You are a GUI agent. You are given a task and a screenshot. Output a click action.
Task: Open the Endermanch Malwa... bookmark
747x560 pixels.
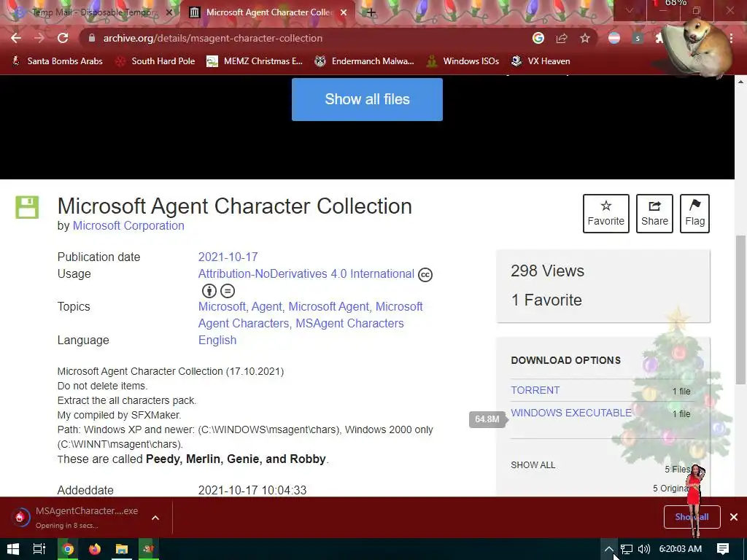pyautogui.click(x=365, y=61)
